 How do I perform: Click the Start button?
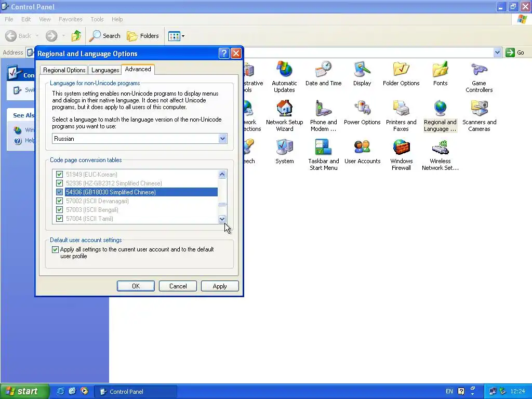point(24,391)
